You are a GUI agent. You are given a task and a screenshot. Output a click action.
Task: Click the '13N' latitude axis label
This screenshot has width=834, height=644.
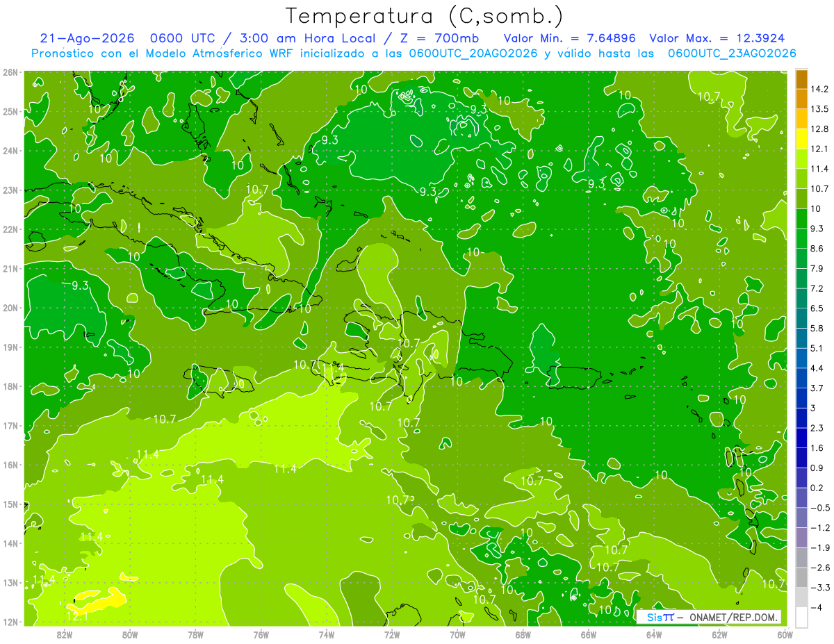pos(10,582)
